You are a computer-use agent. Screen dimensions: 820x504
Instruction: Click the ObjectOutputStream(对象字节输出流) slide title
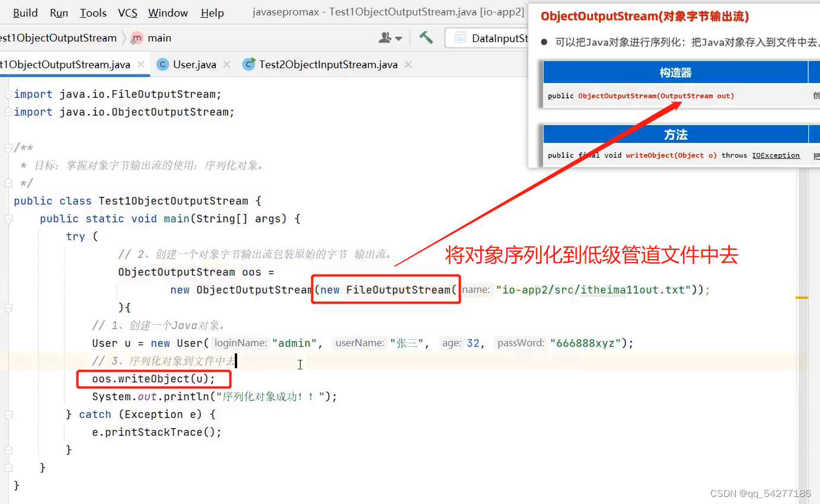(x=644, y=17)
